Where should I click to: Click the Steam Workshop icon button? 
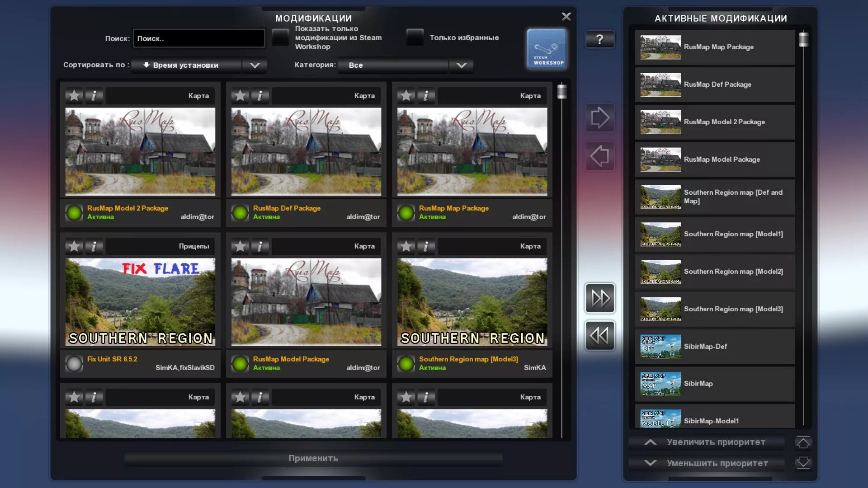click(547, 49)
